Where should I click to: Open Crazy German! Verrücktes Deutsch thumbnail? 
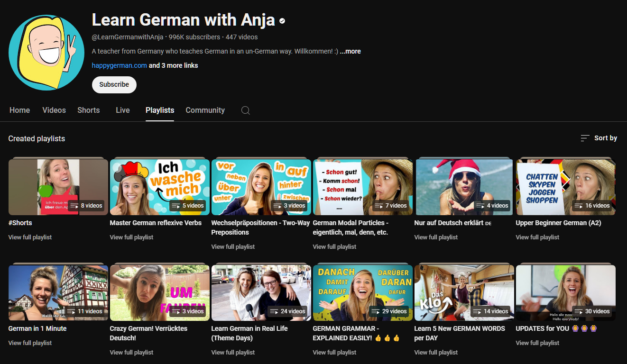(x=160, y=292)
